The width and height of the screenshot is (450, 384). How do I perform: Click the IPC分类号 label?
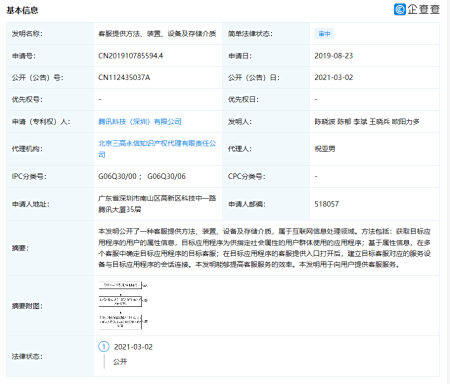tap(29, 176)
